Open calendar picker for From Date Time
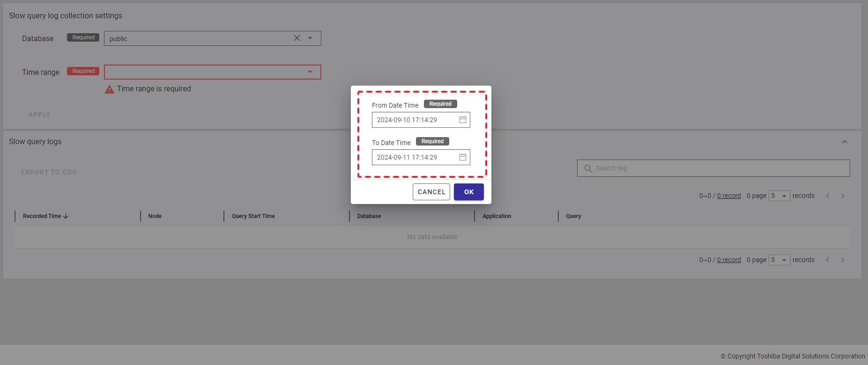Screen dimensions: 868x365 pyautogui.click(x=462, y=120)
